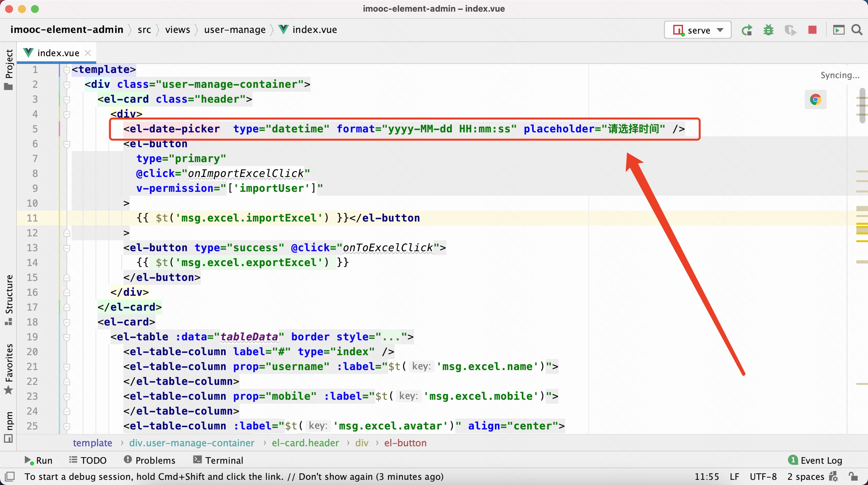The image size is (868, 485).
Task: Collapse the div fold on line 4
Action: point(67,114)
